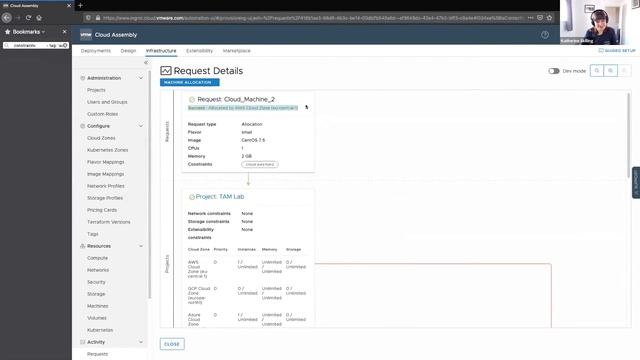Open the browser home page icon
The height and width of the screenshot is (360, 640).
39,18
